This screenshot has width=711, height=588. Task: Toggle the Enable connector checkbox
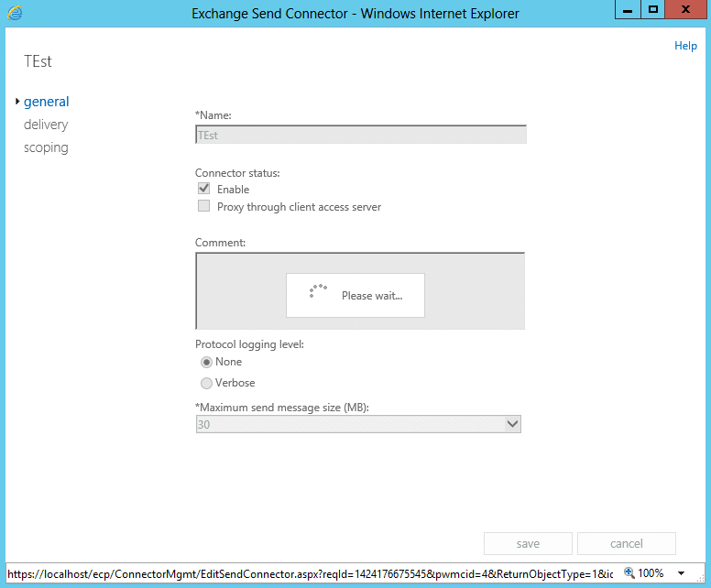click(204, 189)
